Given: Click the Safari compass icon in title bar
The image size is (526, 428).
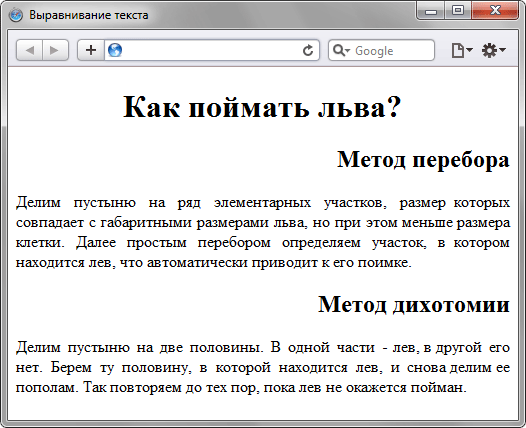Looking at the screenshot, I should 16,15.
